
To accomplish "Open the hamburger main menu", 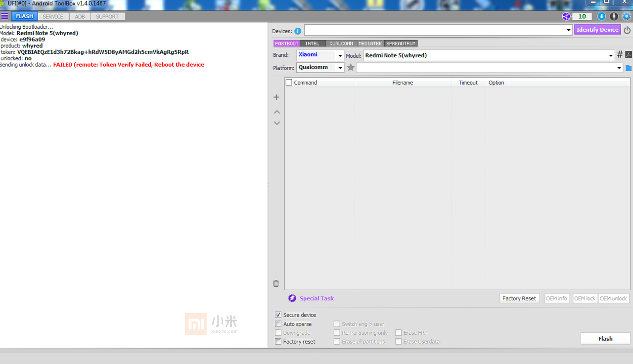I will pos(4,16).
